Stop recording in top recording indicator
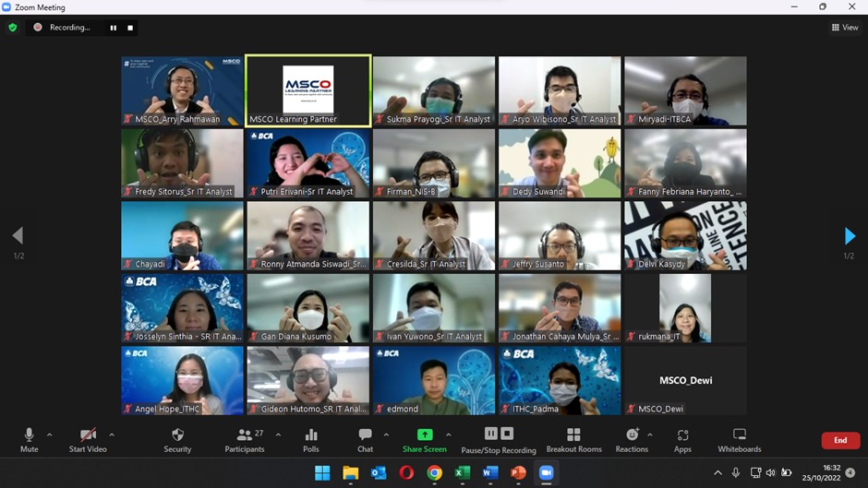 130,28
